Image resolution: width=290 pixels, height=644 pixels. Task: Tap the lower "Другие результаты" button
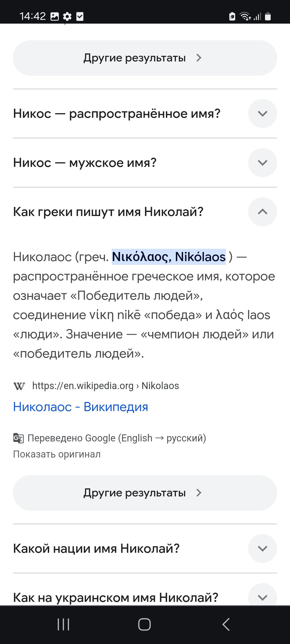pyautogui.click(x=145, y=493)
